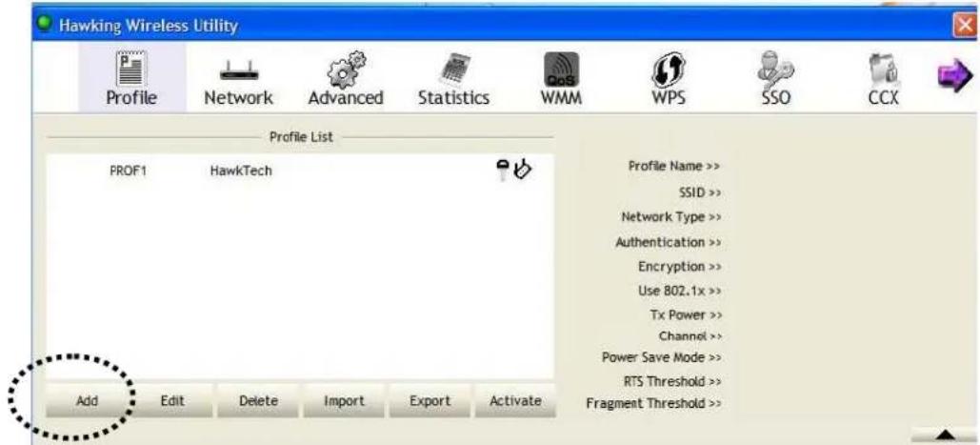
Task: Activate the selected profile
Action: (x=515, y=401)
